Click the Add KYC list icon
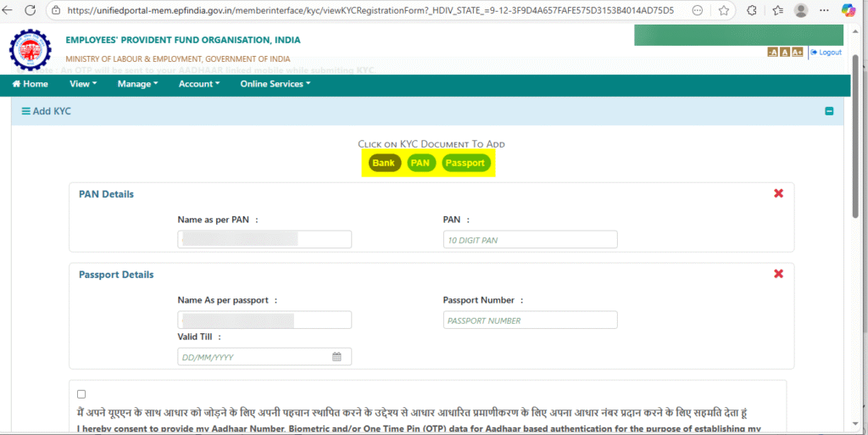Viewport: 868px width, 435px height. point(25,111)
